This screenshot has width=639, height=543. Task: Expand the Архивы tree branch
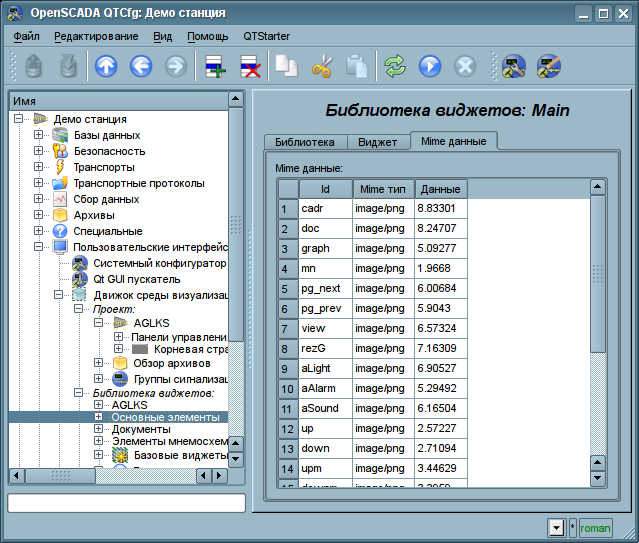pyautogui.click(x=38, y=215)
